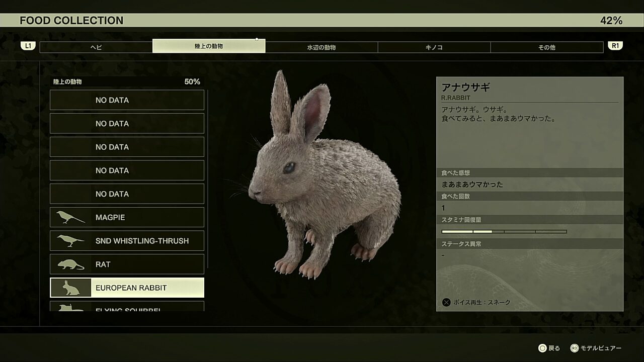The width and height of the screenshot is (644, 362).
Task: Select the rat silhouette icon
Action: pos(70,264)
